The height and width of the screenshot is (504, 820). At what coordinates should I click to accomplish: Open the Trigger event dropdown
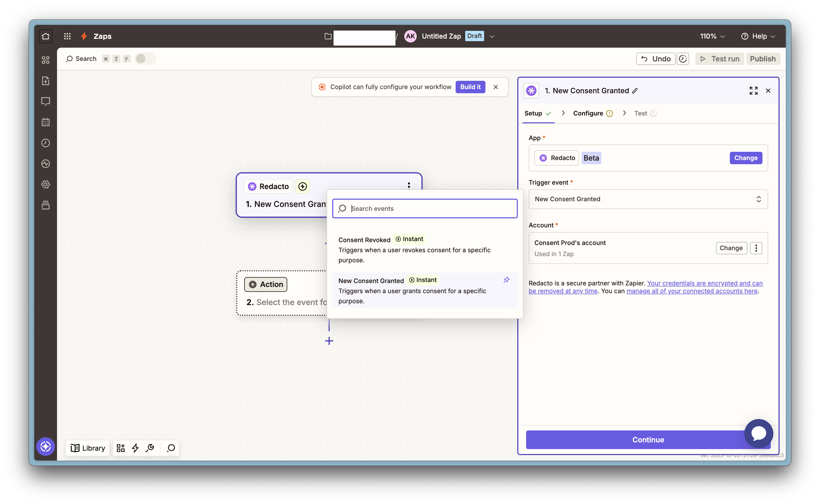click(648, 199)
